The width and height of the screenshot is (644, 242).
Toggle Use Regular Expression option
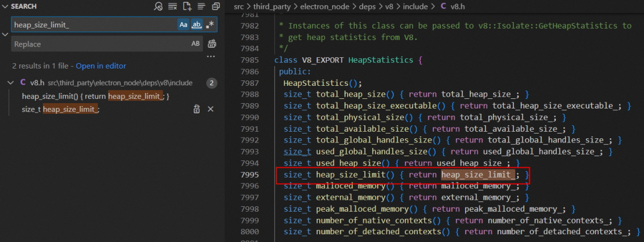[x=210, y=24]
